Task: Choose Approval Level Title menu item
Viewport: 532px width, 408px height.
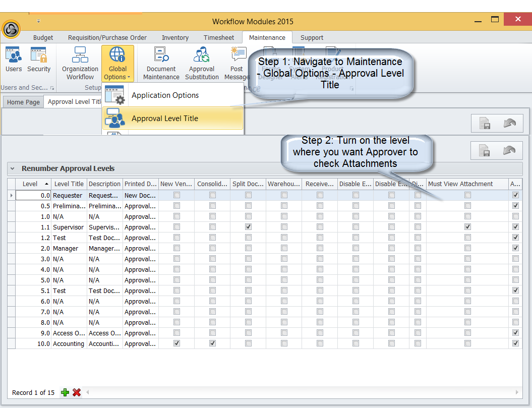Action: (165, 119)
